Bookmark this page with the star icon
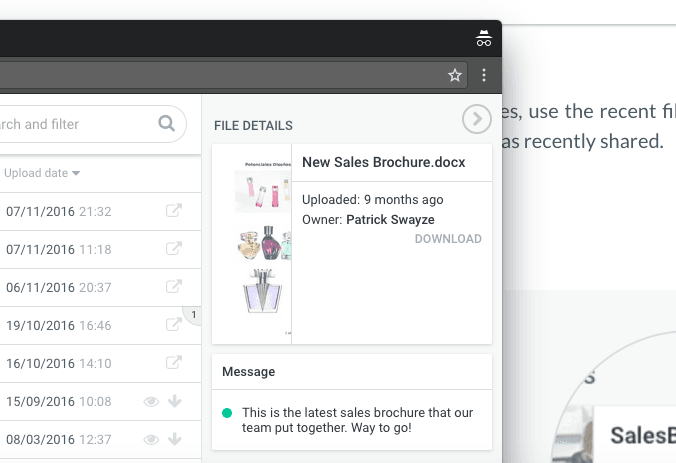Image resolution: width=676 pixels, height=463 pixels. point(455,75)
